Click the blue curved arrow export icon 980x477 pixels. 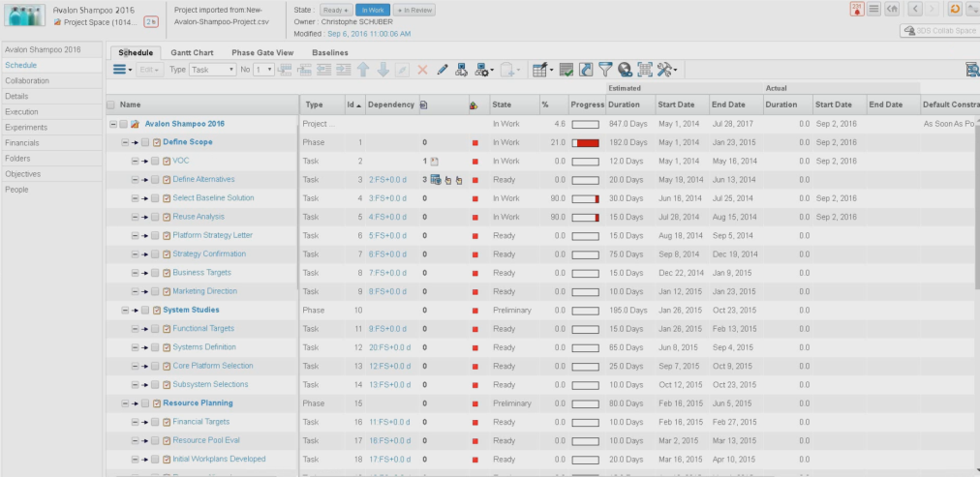(586, 70)
